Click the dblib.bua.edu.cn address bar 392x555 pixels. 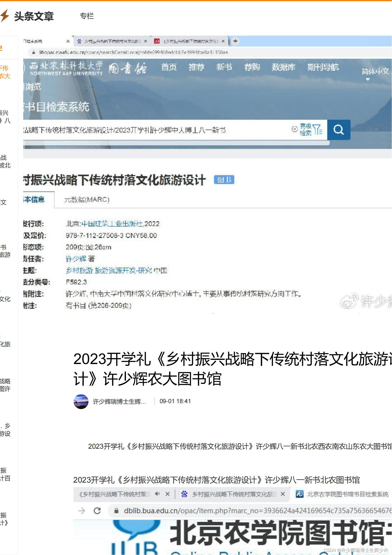point(250,511)
